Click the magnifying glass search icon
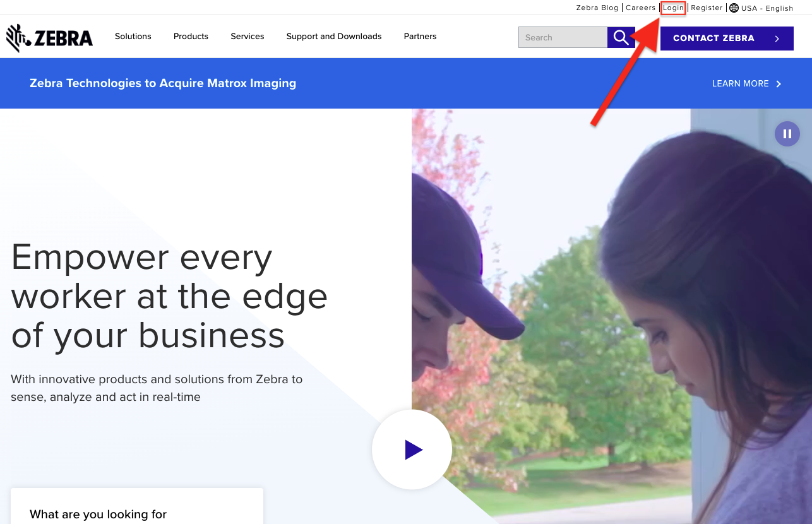Image resolution: width=812 pixels, height=524 pixels. point(621,37)
